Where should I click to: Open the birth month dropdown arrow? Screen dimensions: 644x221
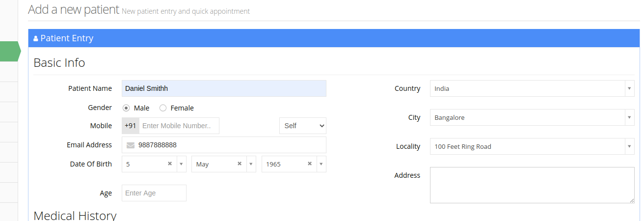point(251,164)
